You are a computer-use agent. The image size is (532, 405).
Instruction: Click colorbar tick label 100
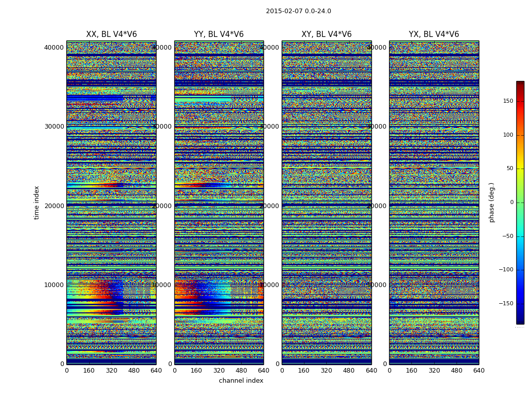(508, 135)
